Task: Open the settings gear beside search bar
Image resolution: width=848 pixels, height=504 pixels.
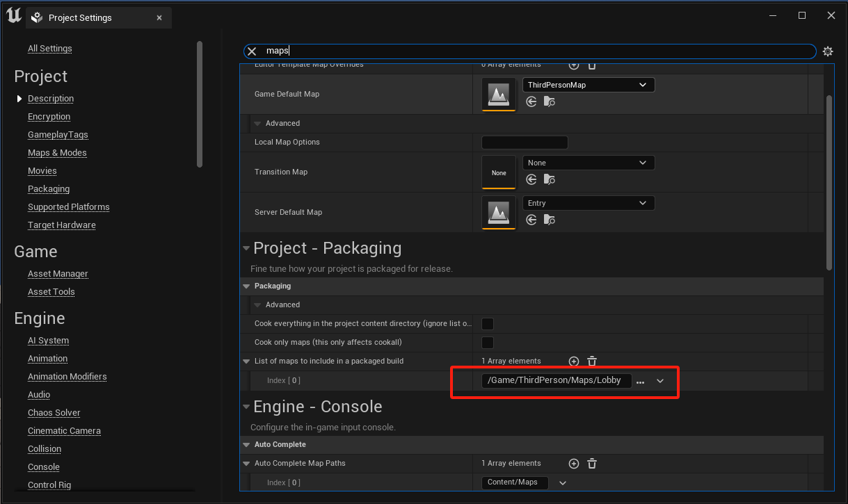Action: 827,51
